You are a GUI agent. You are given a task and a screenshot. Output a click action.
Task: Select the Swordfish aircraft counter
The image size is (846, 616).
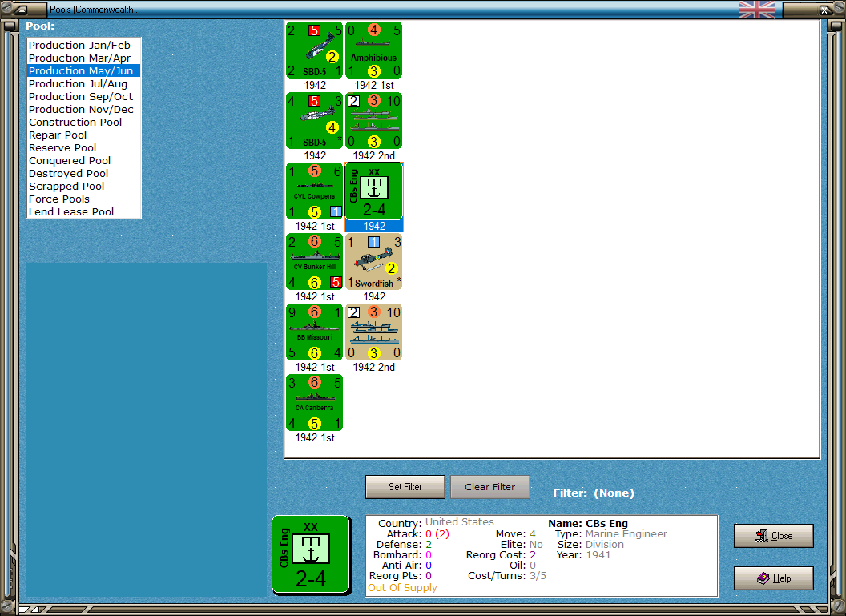pyautogui.click(x=373, y=262)
